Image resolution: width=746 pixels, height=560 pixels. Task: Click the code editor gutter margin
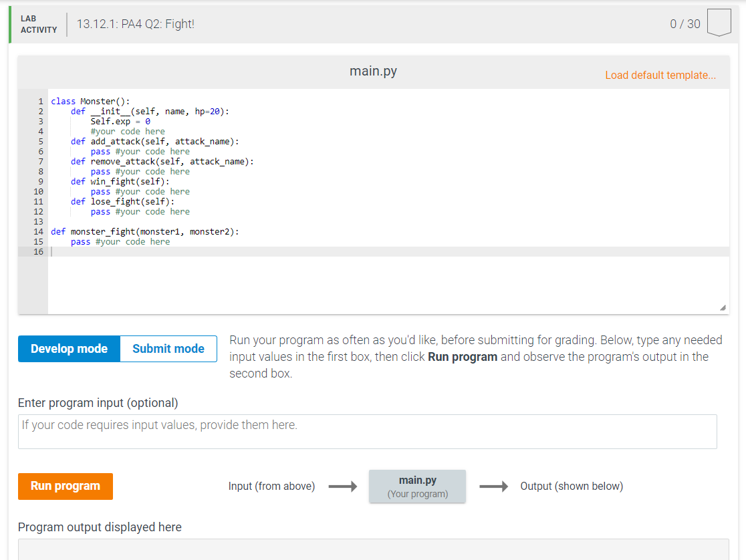click(33, 200)
